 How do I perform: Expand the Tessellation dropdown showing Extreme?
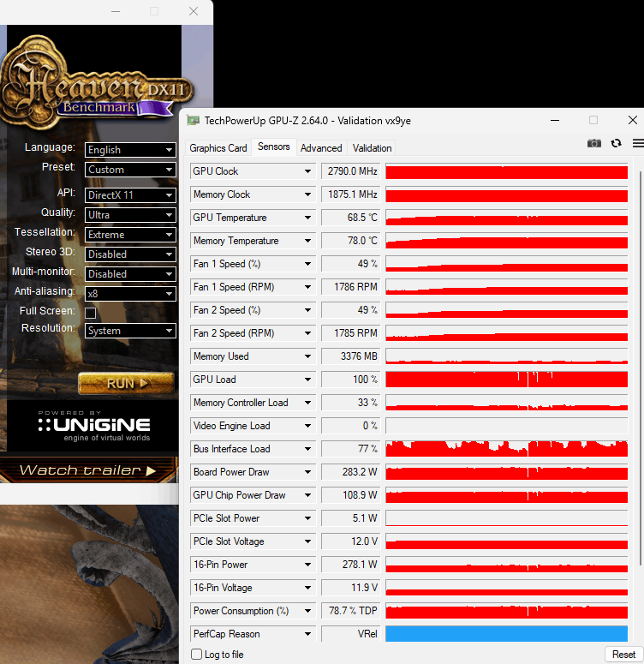coord(130,235)
